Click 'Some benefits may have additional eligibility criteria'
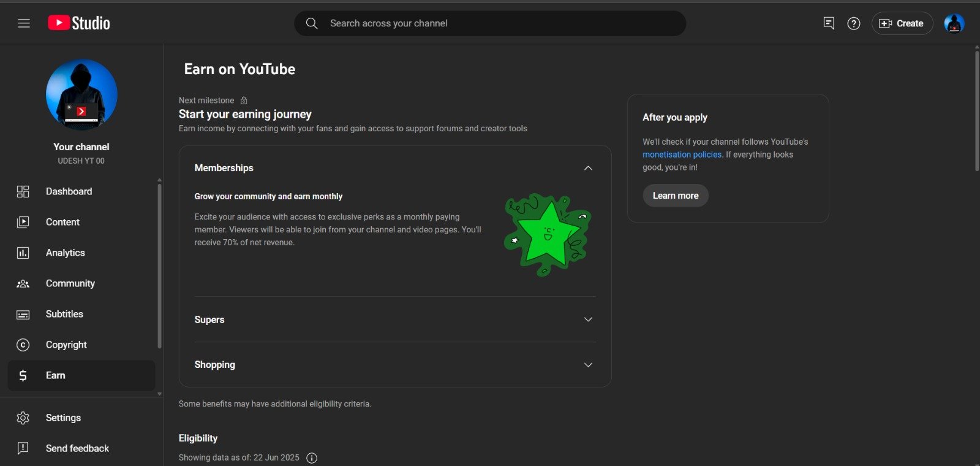Viewport: 980px width, 466px height. point(275,404)
